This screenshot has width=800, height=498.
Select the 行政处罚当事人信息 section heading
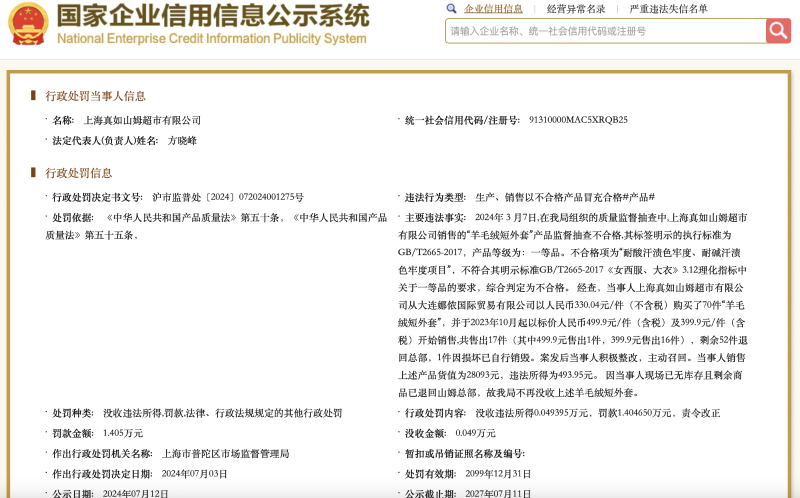click(95, 96)
